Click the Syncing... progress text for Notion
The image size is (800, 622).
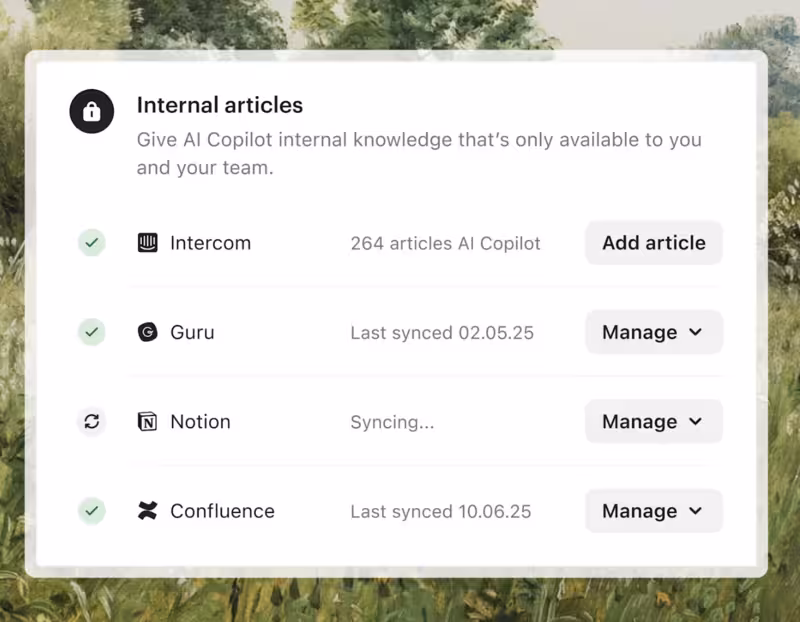tap(392, 421)
